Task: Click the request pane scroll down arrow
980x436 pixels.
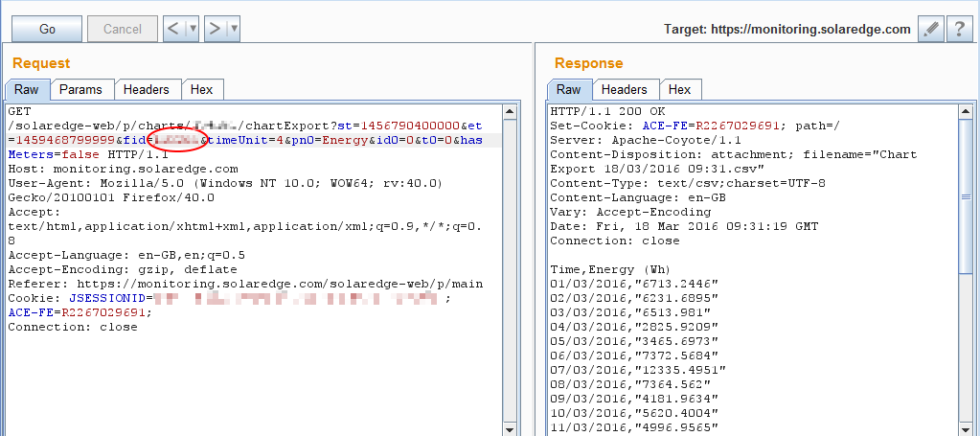Action: [x=510, y=429]
